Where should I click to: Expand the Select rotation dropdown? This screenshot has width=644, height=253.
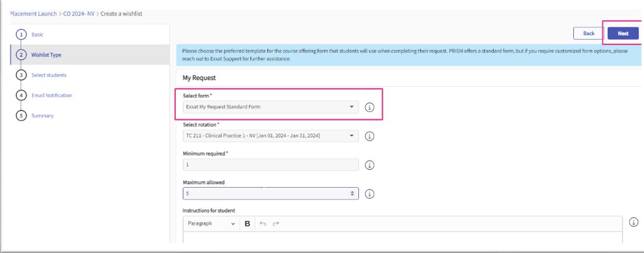point(270,136)
